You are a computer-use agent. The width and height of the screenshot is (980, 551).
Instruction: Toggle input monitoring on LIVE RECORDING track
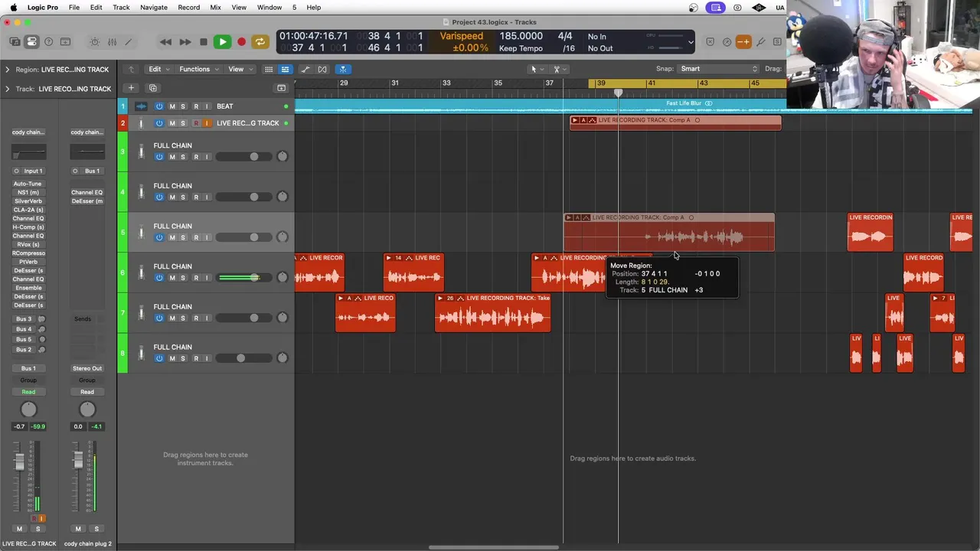click(x=206, y=123)
